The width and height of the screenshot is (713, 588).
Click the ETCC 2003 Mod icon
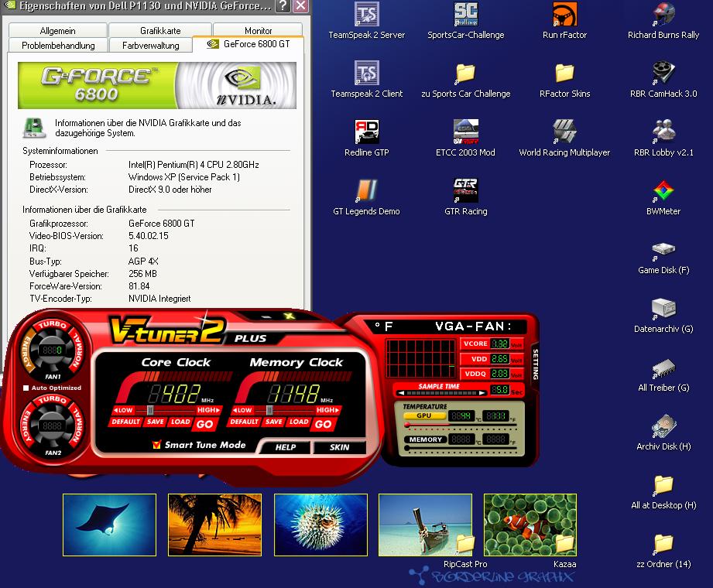point(465,132)
